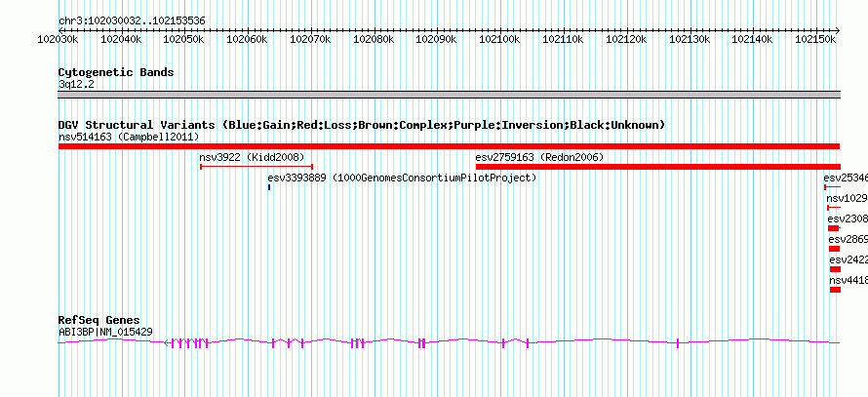Click the thin red feature under nsv1029
The image size is (868, 397).
pyautogui.click(x=834, y=208)
